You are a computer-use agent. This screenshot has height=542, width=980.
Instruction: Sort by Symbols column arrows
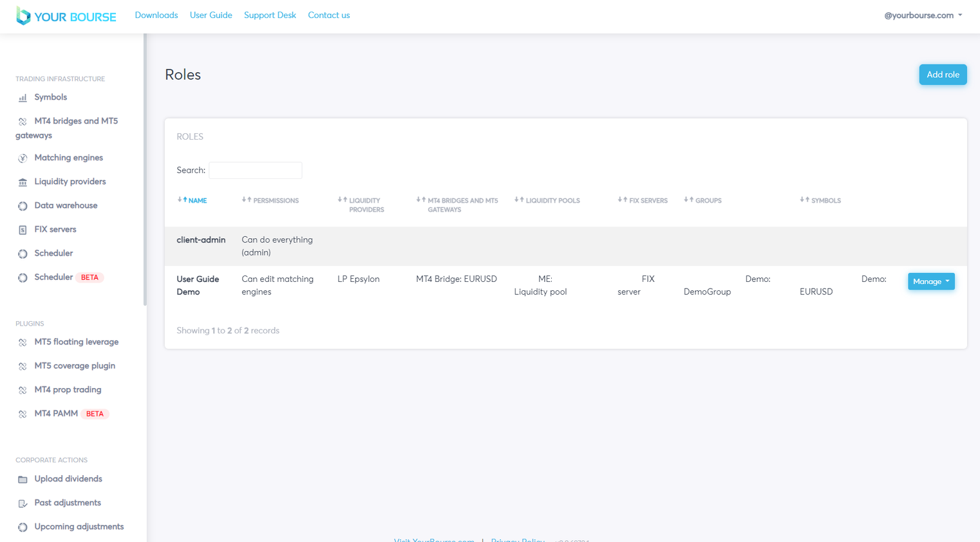click(x=805, y=200)
